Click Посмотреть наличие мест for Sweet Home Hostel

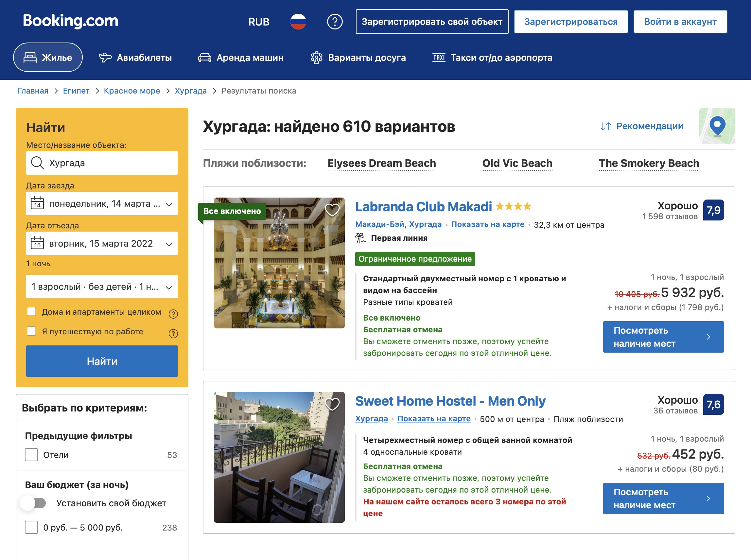click(663, 499)
